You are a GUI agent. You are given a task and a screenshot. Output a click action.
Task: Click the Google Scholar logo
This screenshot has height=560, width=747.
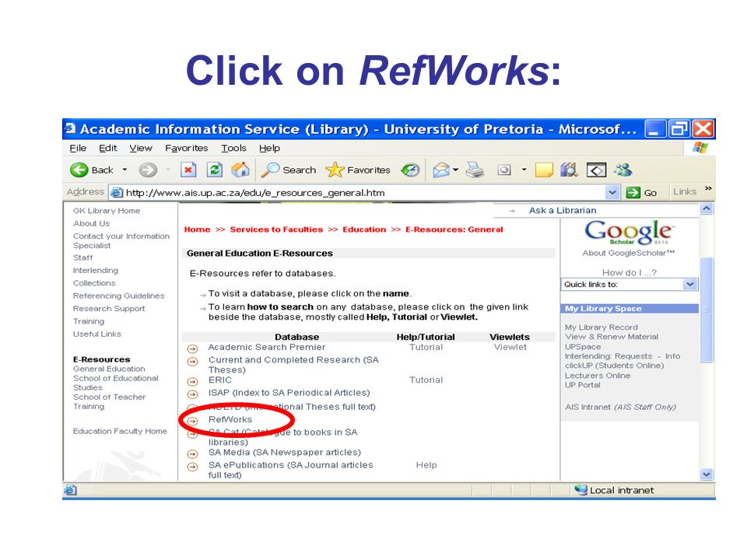pos(629,233)
